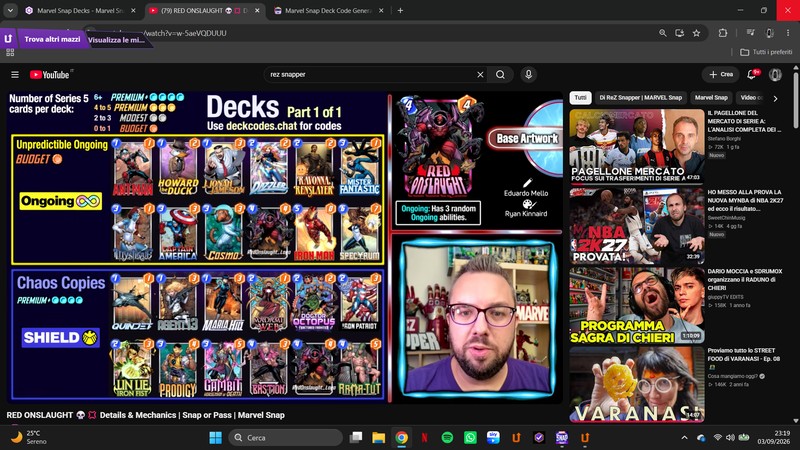Click the 'Visualizza le mi...' button
This screenshot has width=800, height=450.
116,40
